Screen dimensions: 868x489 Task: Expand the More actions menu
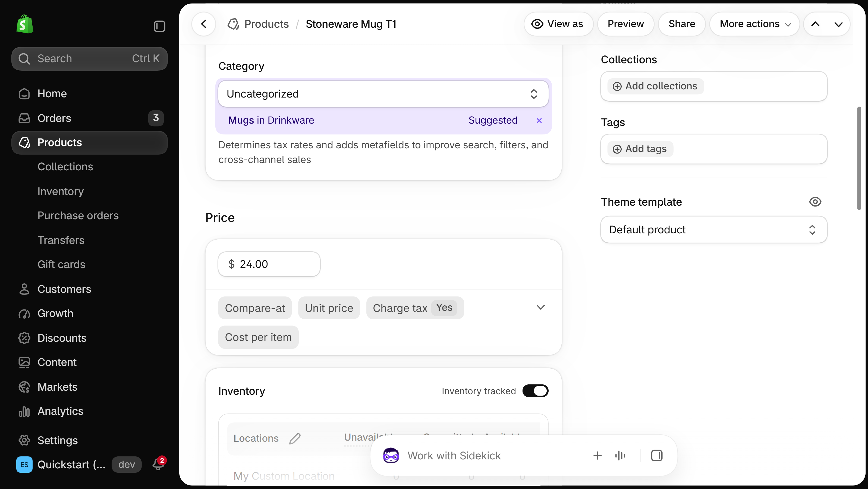click(x=755, y=24)
